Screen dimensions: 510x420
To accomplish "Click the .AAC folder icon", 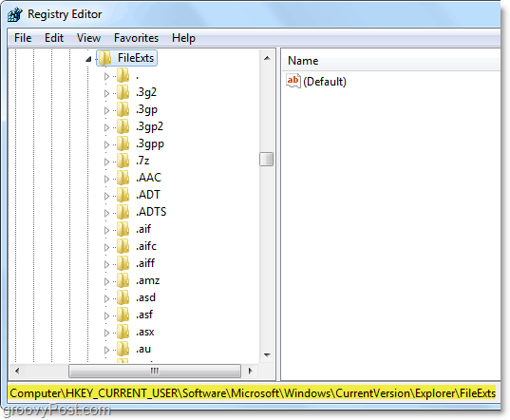I will 123,178.
